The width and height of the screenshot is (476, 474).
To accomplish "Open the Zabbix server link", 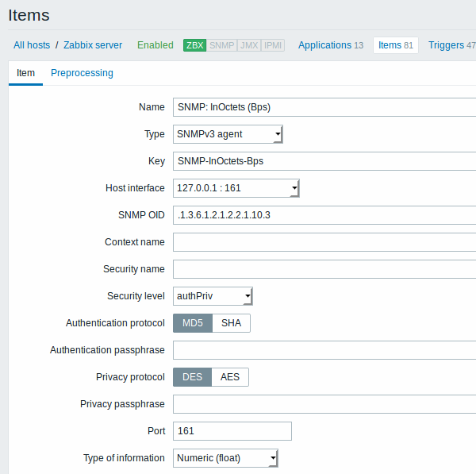I will coord(93,45).
